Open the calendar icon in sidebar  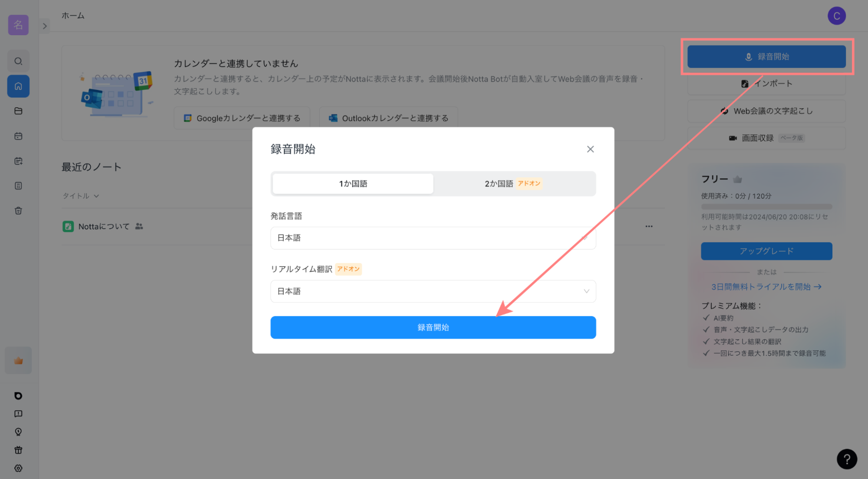click(18, 136)
